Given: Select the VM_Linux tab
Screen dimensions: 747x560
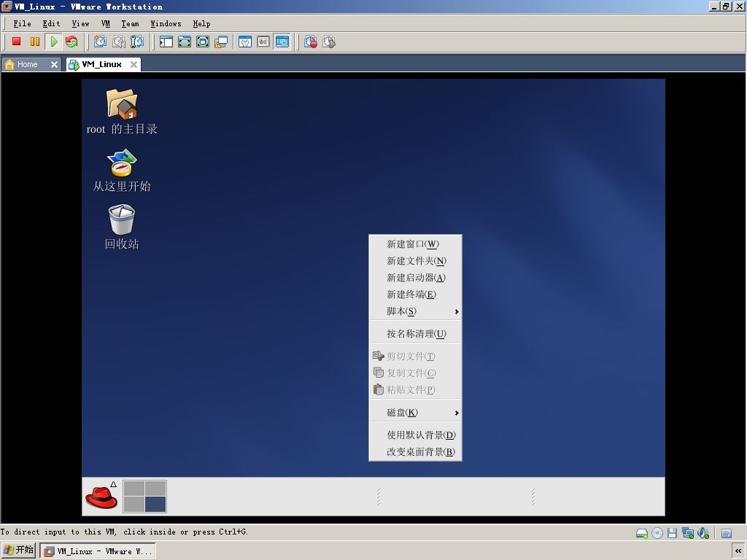Looking at the screenshot, I should pyautogui.click(x=101, y=64).
